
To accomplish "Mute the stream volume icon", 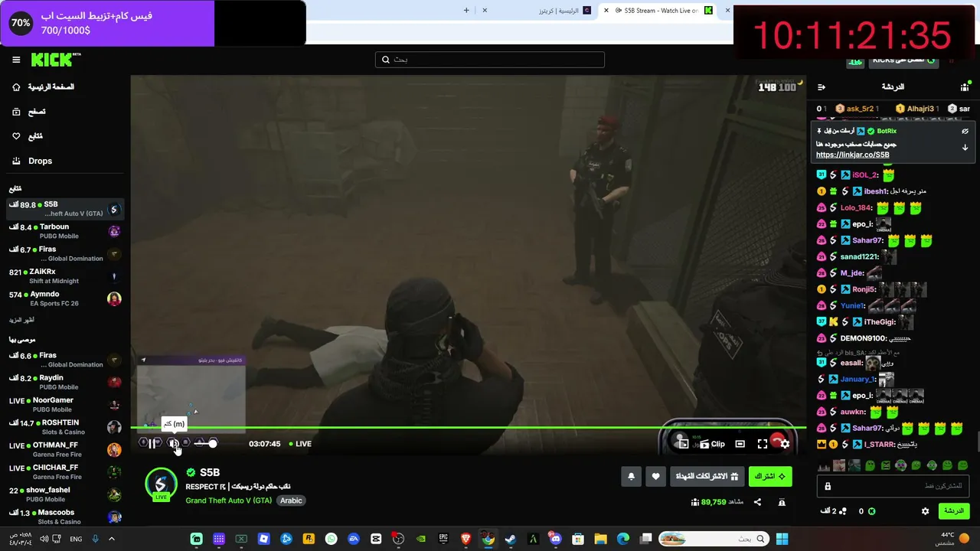I will pos(174,443).
